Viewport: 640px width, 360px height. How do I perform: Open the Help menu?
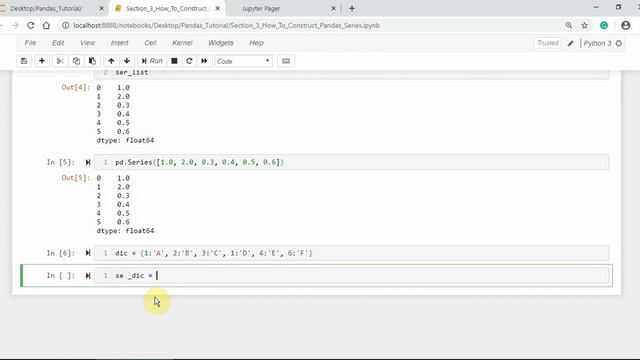coord(256,43)
